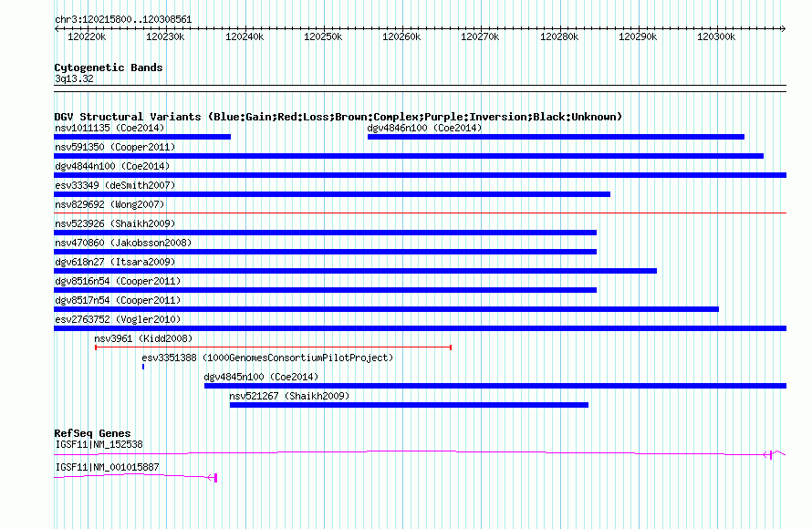Click the right arrowhead of the ruler
This screenshot has height=529, width=812.
coord(784,29)
